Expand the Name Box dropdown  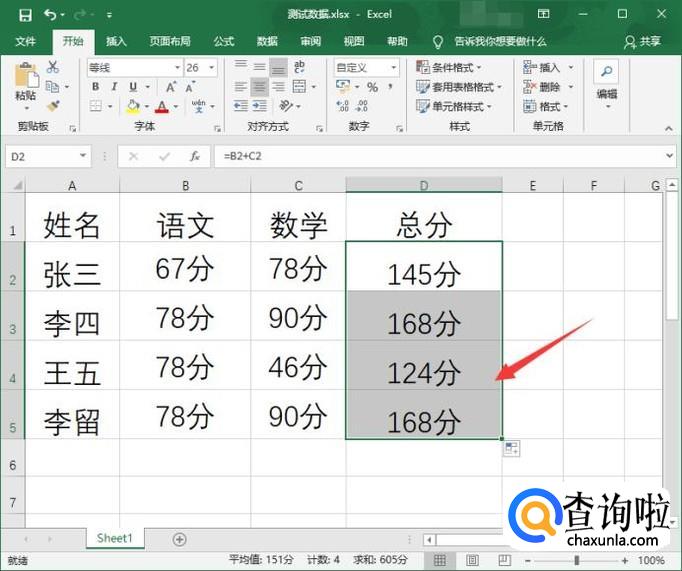(x=83, y=156)
